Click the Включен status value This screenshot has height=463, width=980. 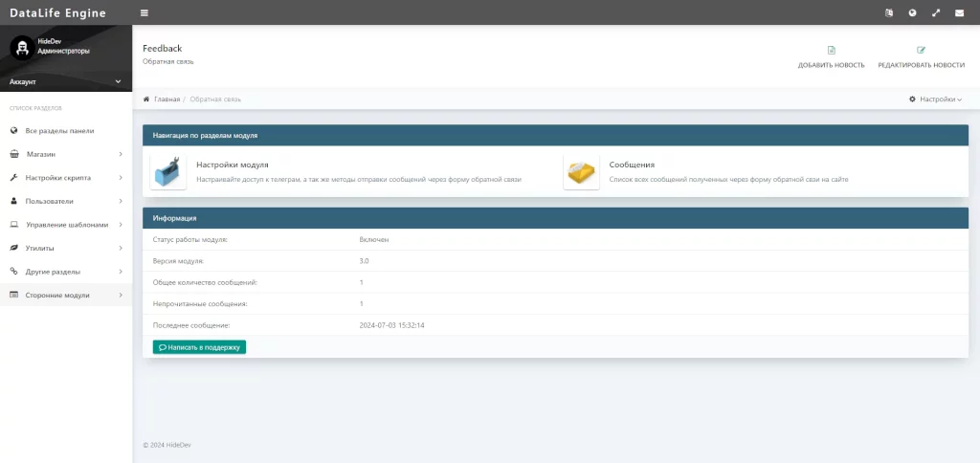[x=374, y=240]
